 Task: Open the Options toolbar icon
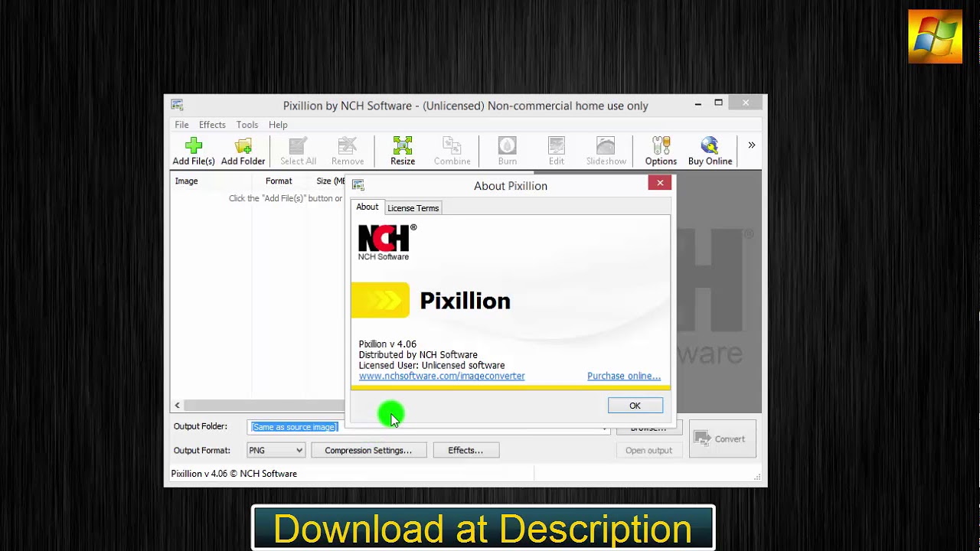coord(661,151)
